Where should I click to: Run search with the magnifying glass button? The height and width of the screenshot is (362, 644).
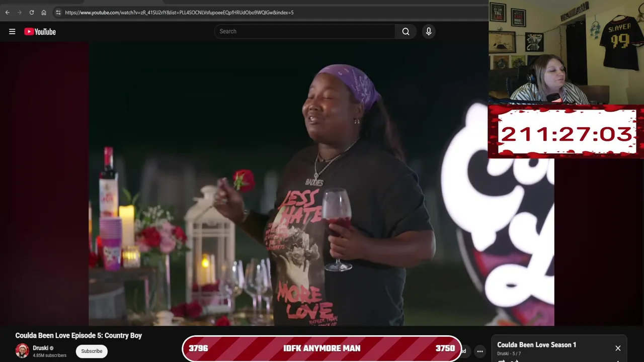[406, 31]
